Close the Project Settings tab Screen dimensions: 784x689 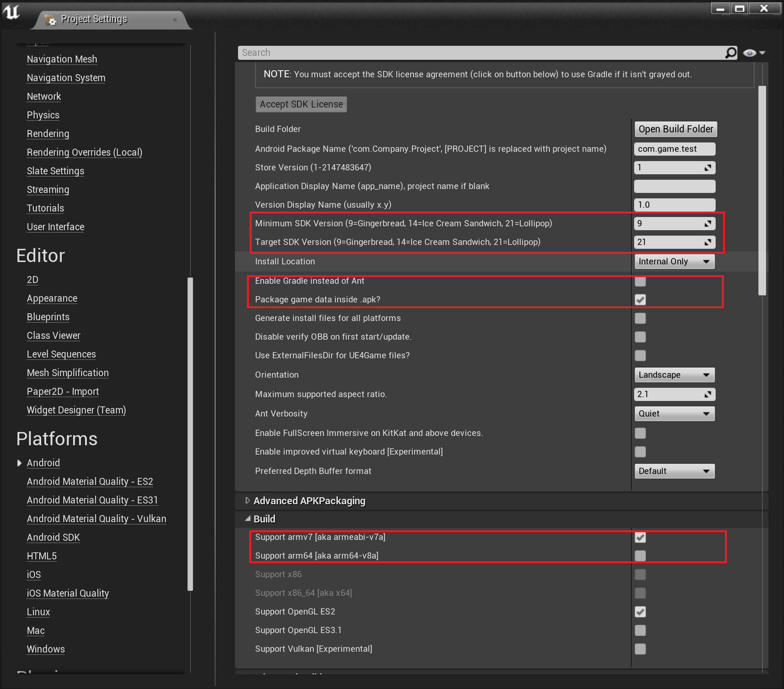pyautogui.click(x=175, y=19)
